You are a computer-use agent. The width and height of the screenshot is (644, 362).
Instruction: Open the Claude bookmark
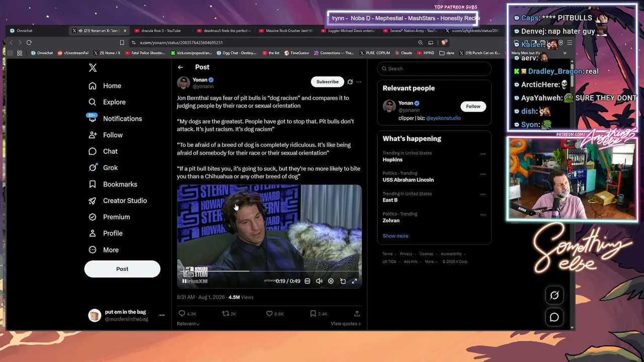(x=404, y=53)
